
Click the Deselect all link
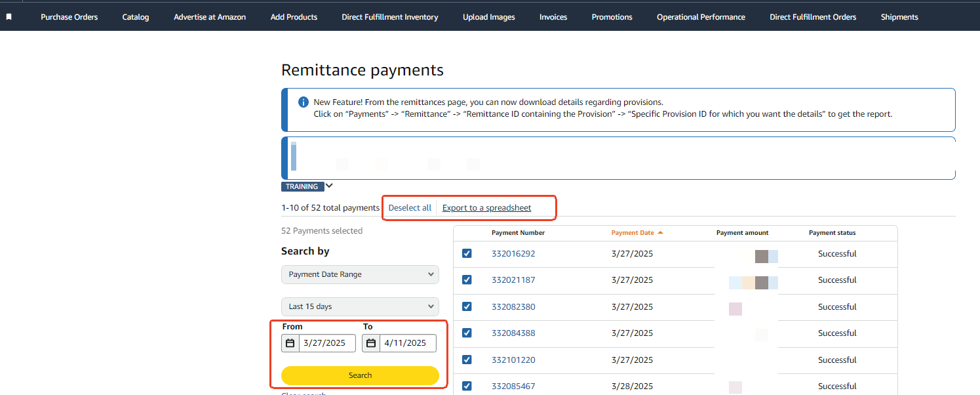pos(410,207)
